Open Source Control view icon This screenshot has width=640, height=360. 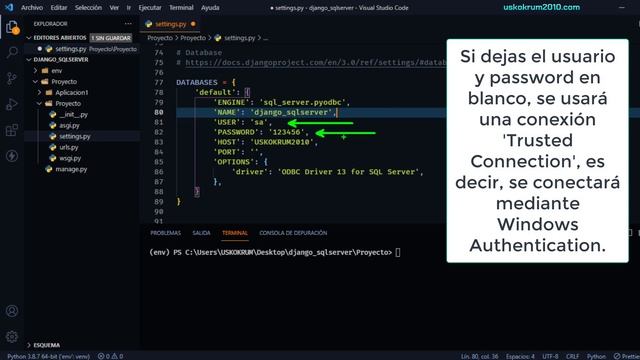point(12,78)
